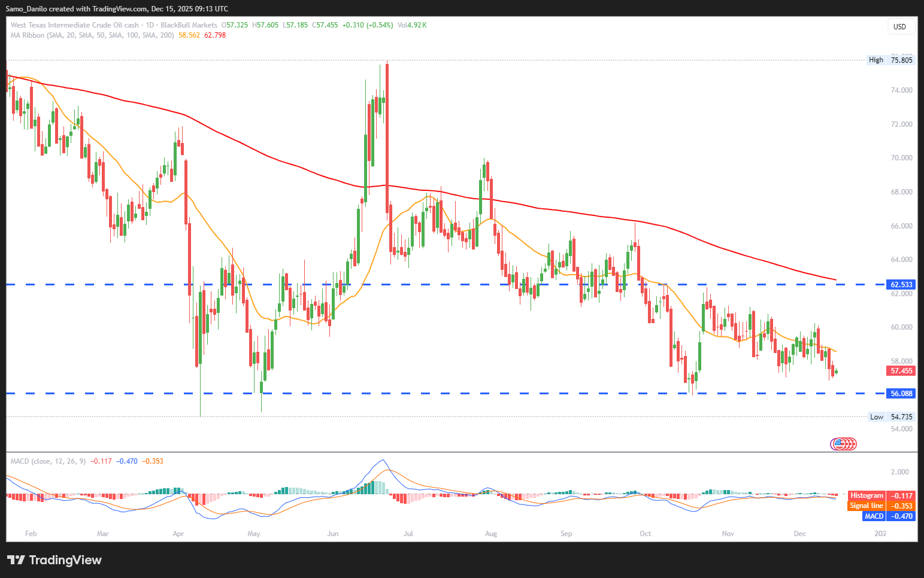Click the 56.088 horizontal line price label
924x578 pixels.
[901, 394]
